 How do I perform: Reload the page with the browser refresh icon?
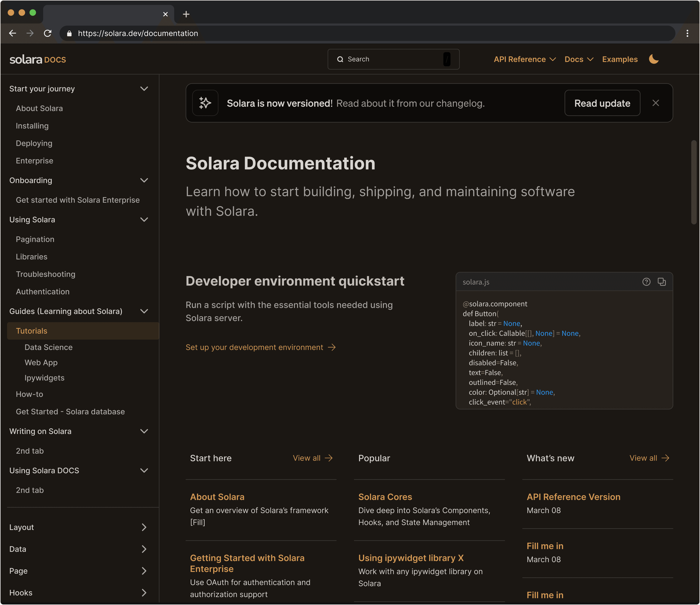click(48, 33)
